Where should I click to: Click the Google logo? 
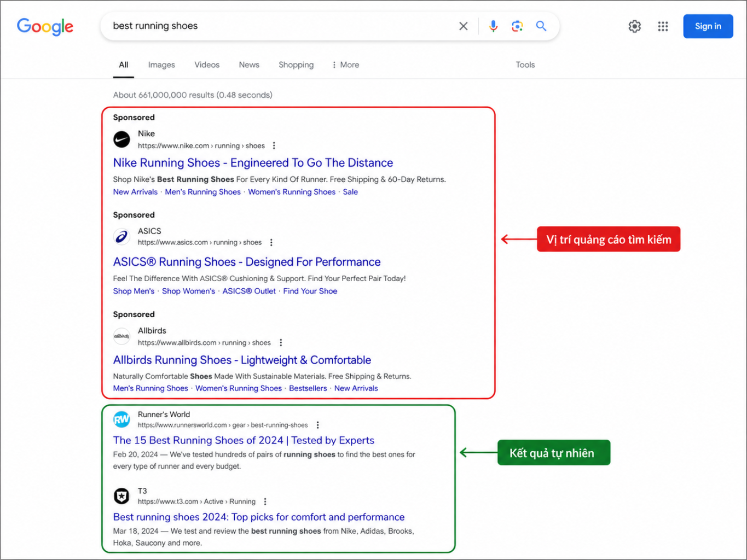(45, 26)
